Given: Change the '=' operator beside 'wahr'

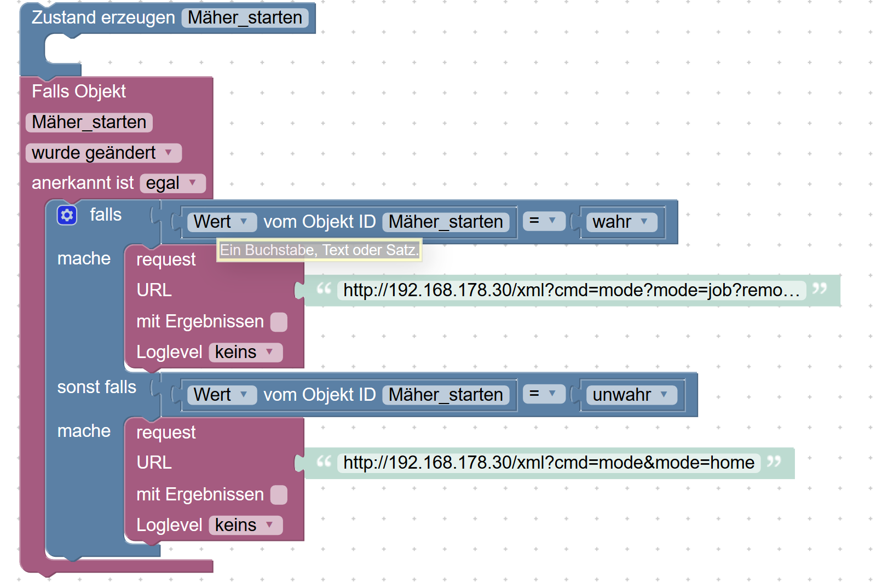Looking at the screenshot, I should [x=543, y=221].
